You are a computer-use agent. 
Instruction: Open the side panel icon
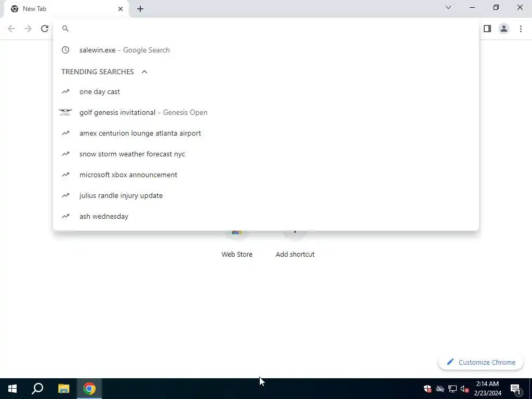487,29
